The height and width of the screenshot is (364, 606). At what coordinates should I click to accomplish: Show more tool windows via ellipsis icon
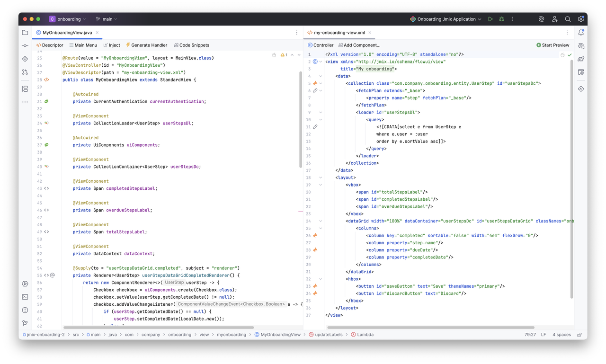pos(25,102)
